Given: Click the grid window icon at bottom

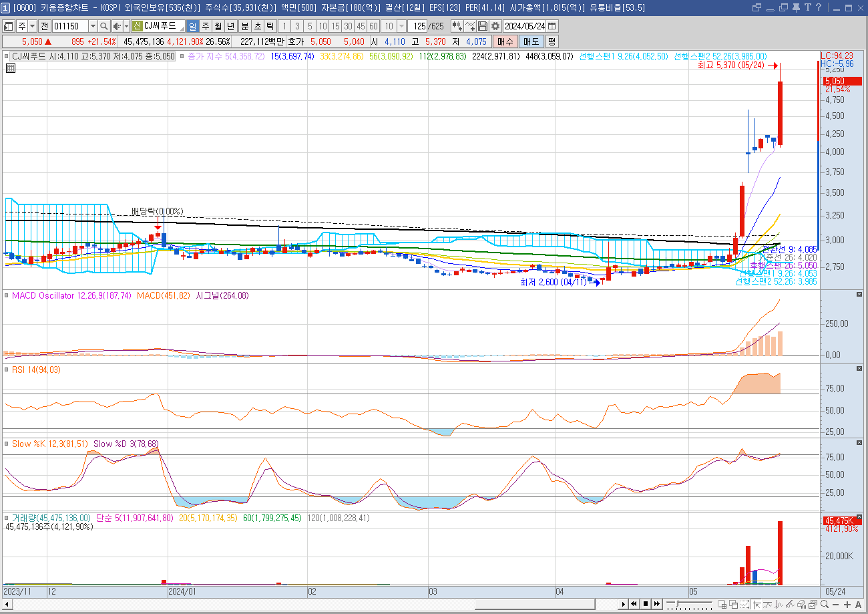Looking at the screenshot, I should tap(722, 604).
